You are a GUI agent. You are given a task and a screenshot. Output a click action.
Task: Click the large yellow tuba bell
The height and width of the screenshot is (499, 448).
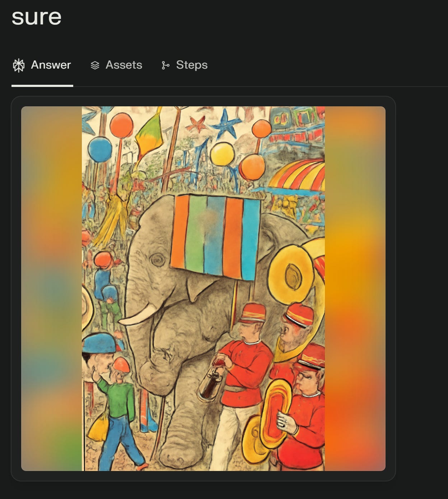pos(290,274)
